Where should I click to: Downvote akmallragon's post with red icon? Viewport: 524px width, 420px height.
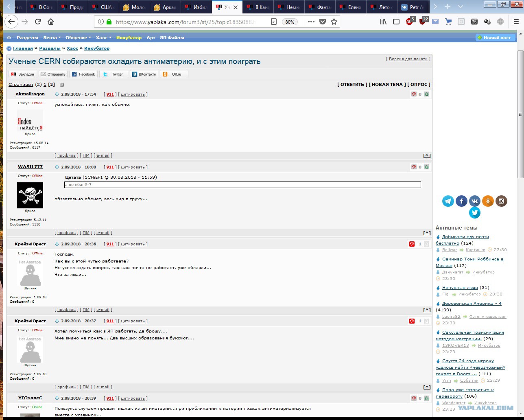pyautogui.click(x=414, y=94)
